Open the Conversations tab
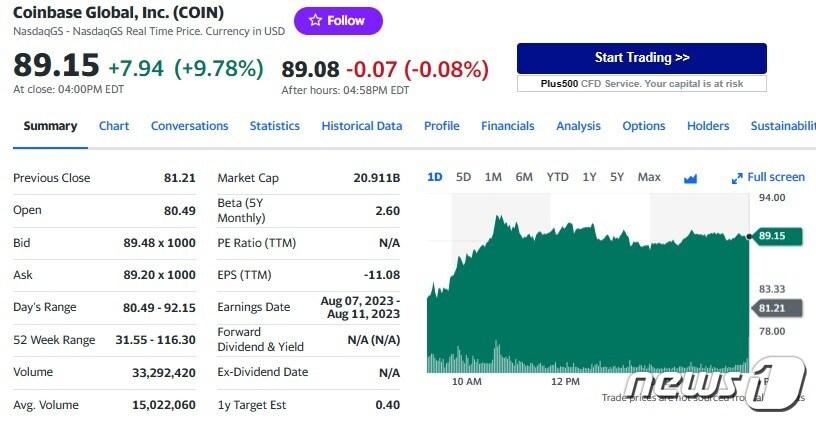The height and width of the screenshot is (423, 816). (x=189, y=126)
